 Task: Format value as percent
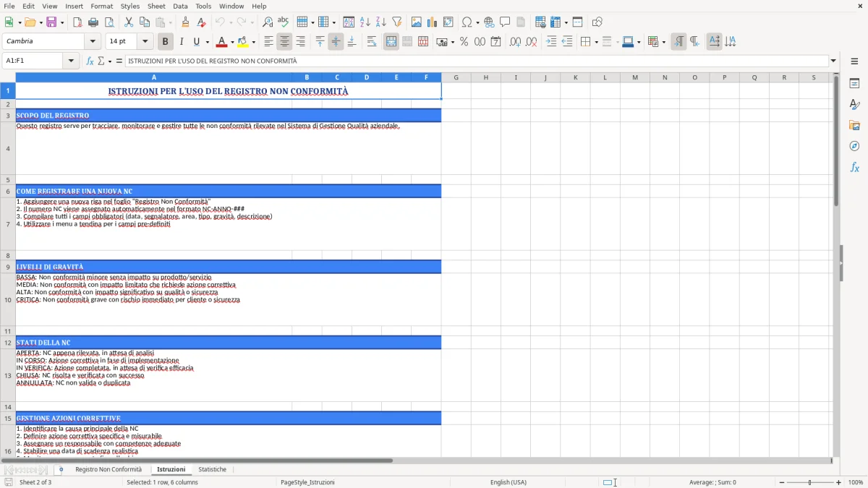[x=464, y=41]
